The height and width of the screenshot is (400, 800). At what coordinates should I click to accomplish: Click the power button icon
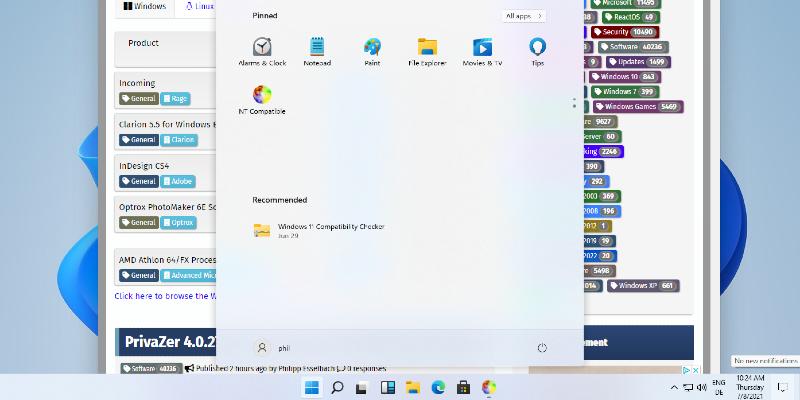click(x=542, y=348)
